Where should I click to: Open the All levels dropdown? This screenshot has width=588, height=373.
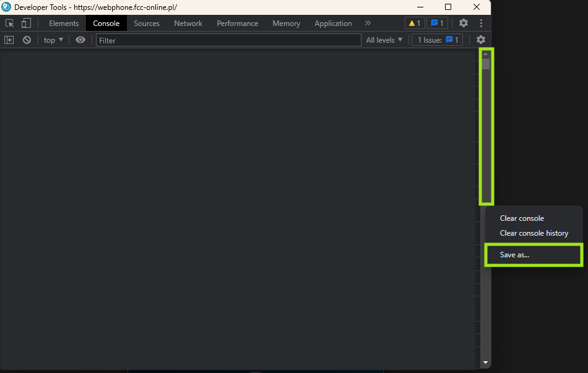point(384,40)
